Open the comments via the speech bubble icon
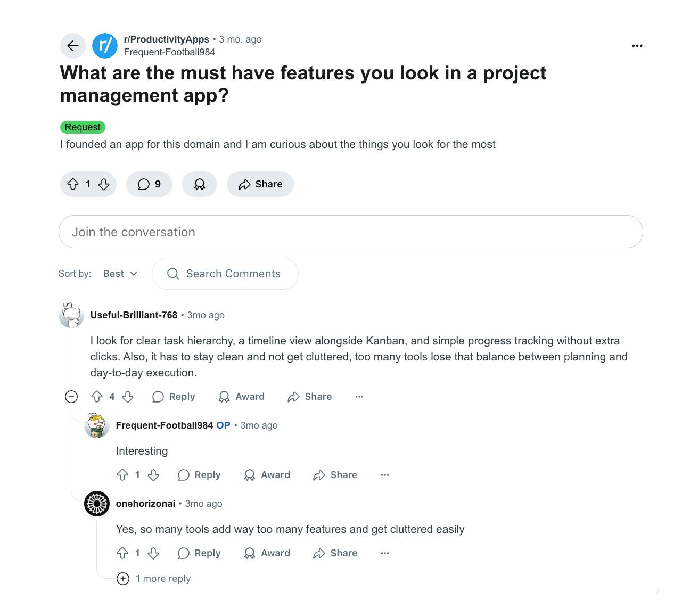682x616 pixels. [143, 184]
